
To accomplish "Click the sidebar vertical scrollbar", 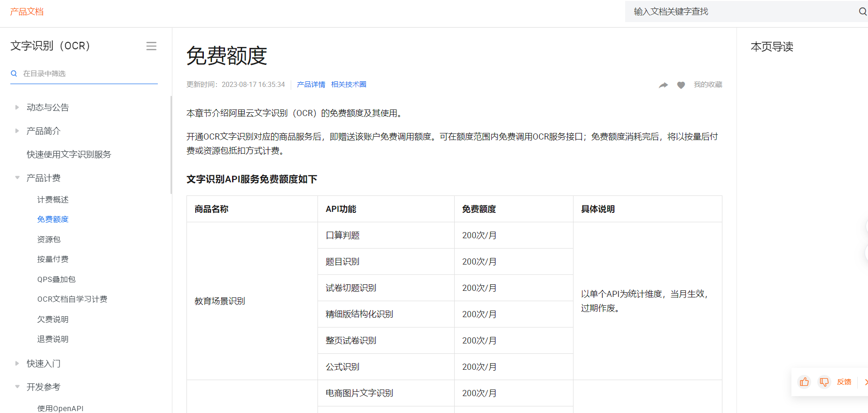I will pos(171,145).
